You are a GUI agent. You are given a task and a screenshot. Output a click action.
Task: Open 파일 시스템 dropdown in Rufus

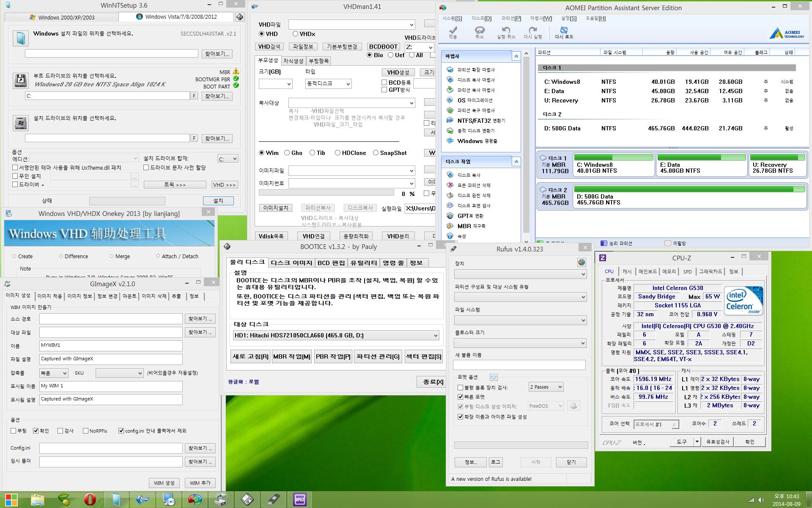[520, 320]
